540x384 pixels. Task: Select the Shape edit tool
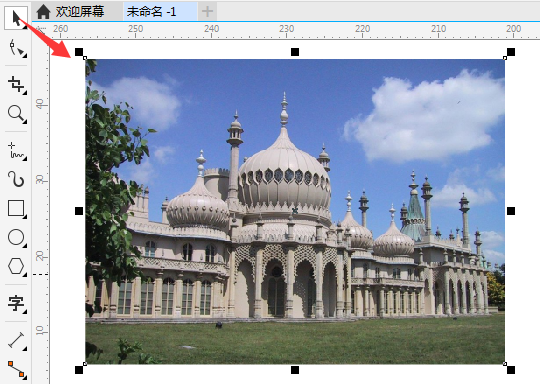point(16,48)
